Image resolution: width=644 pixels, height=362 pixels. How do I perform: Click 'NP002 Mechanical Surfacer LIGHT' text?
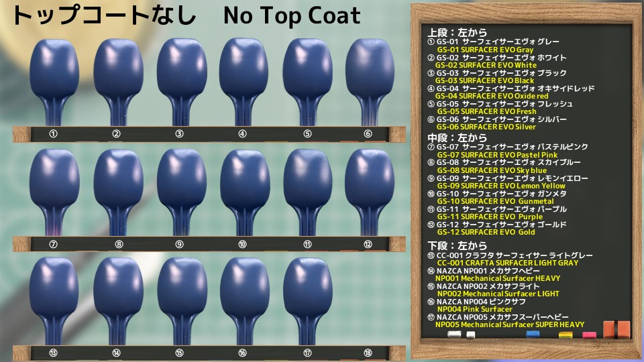[498, 294]
